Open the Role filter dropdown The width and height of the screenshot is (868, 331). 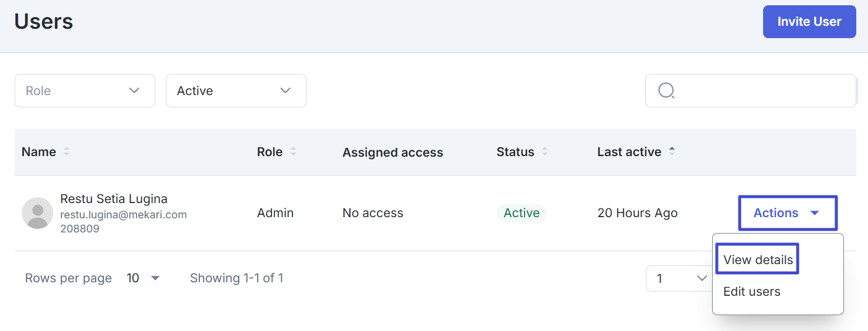click(x=84, y=91)
